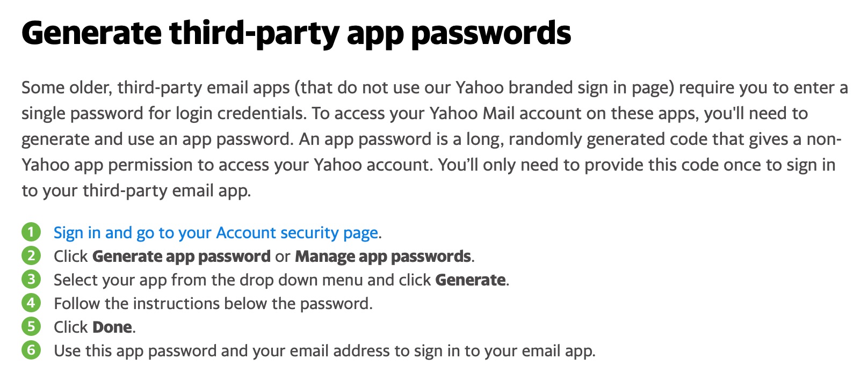Click the Generate third-party app passwords heading
868x381 pixels.
[296, 33]
